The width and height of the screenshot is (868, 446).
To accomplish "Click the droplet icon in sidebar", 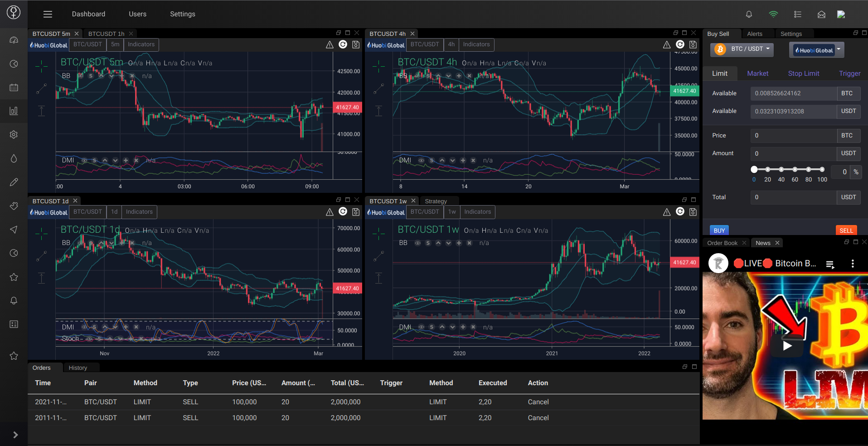I will (14, 158).
